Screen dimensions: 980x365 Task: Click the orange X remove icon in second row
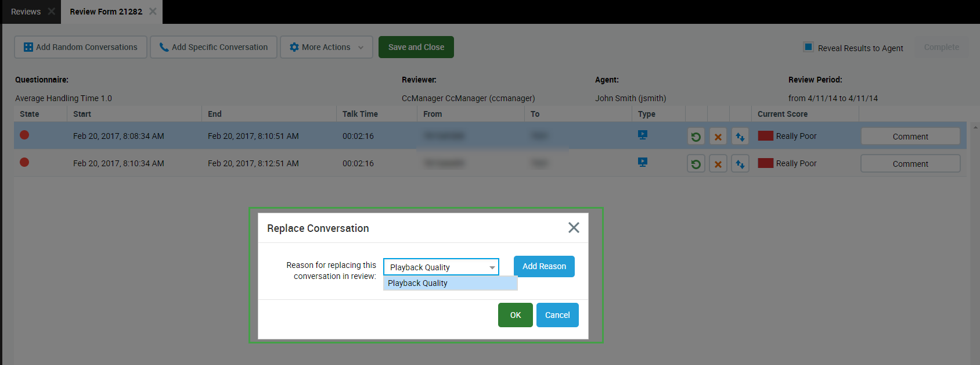(x=718, y=164)
